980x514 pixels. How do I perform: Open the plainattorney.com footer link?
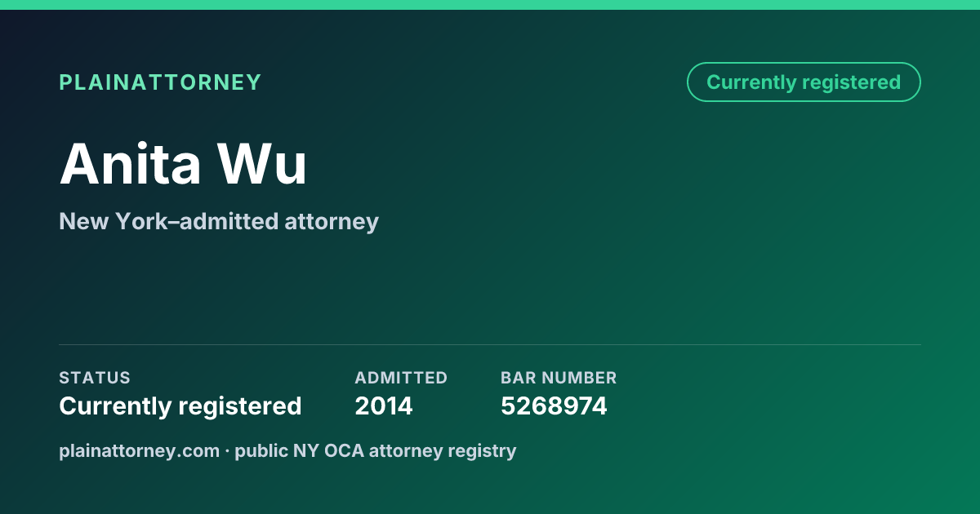pyautogui.click(x=139, y=450)
